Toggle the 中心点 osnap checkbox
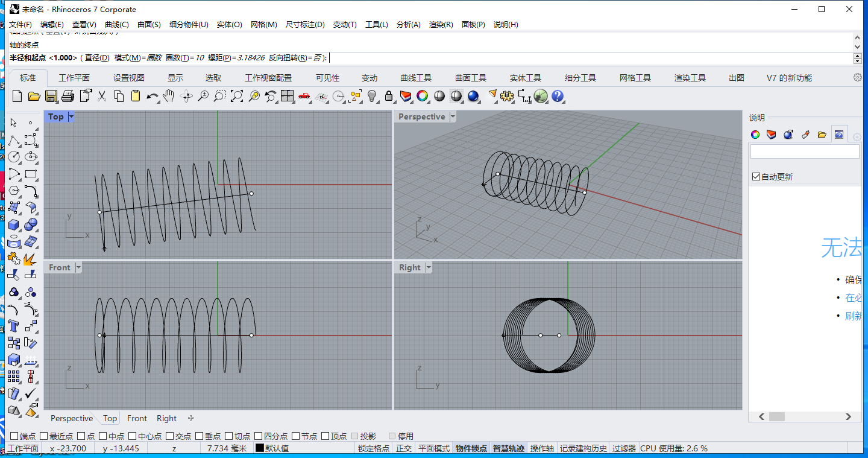Image resolution: width=868 pixels, height=458 pixels. click(132, 436)
